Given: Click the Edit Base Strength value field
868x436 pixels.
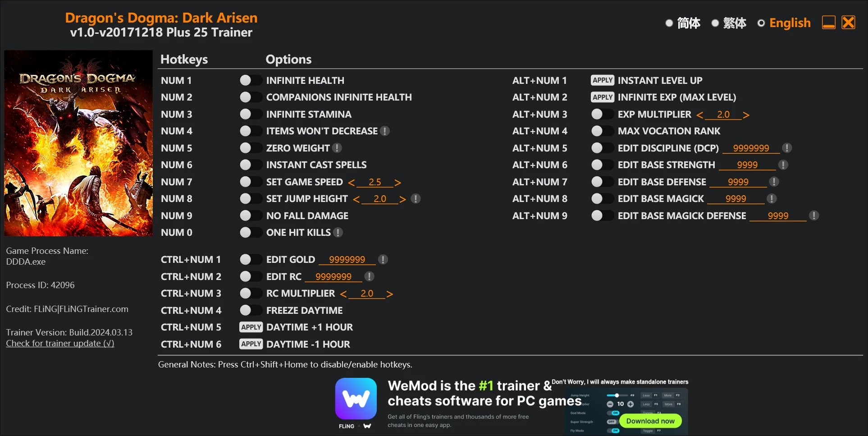Looking at the screenshot, I should point(747,165).
